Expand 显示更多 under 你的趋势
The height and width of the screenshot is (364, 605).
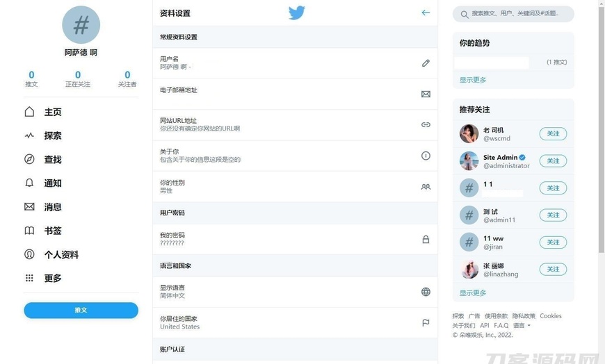(x=473, y=80)
